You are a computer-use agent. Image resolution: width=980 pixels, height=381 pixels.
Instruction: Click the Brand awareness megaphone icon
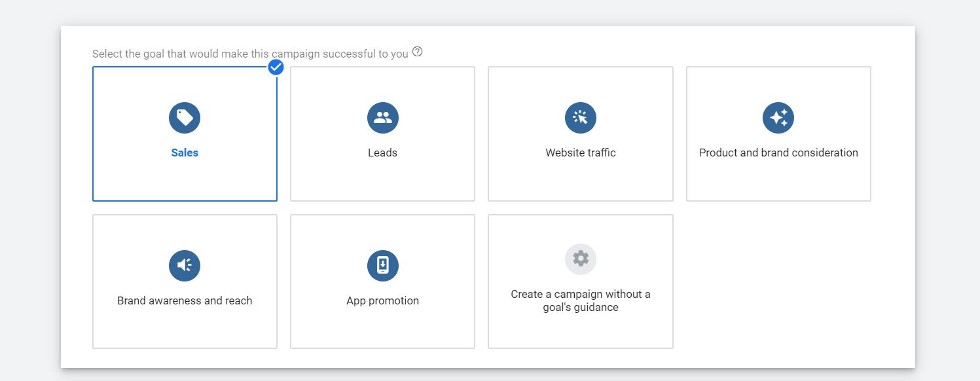tap(185, 266)
